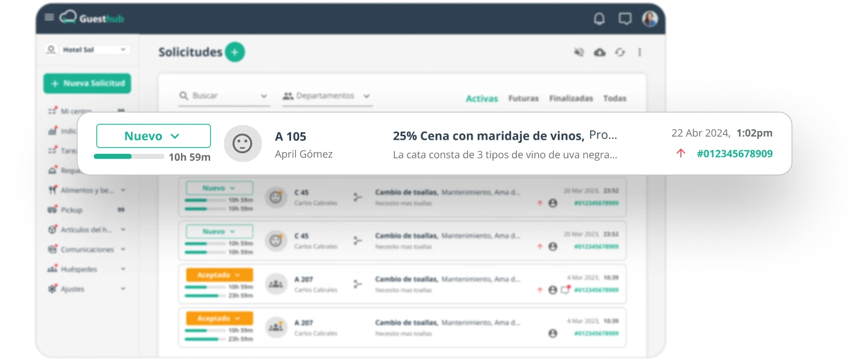Viewport: 868px width, 359px height.
Task: Open the hamburger menu next to Guesthub logo
Action: click(x=49, y=18)
